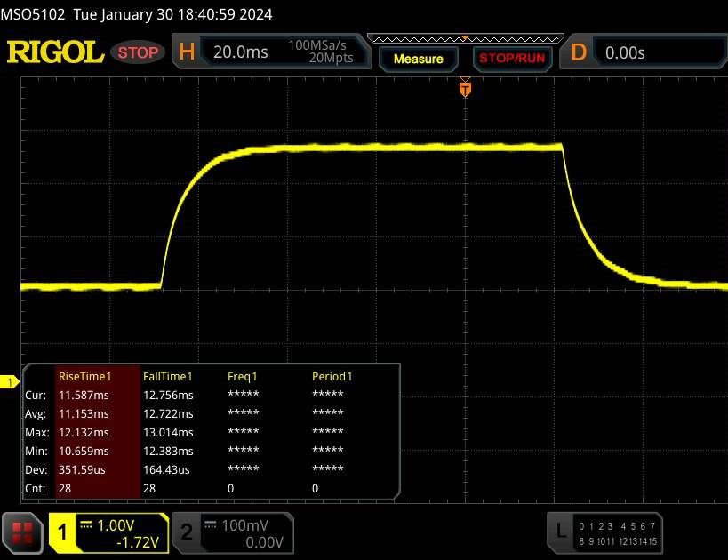Tap the STOP acquisition status badge
The width and height of the screenshot is (728, 560).
[138, 52]
